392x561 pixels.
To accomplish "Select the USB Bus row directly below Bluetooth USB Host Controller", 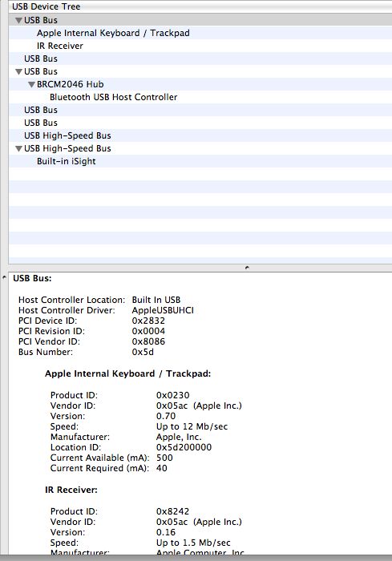I will click(200, 111).
